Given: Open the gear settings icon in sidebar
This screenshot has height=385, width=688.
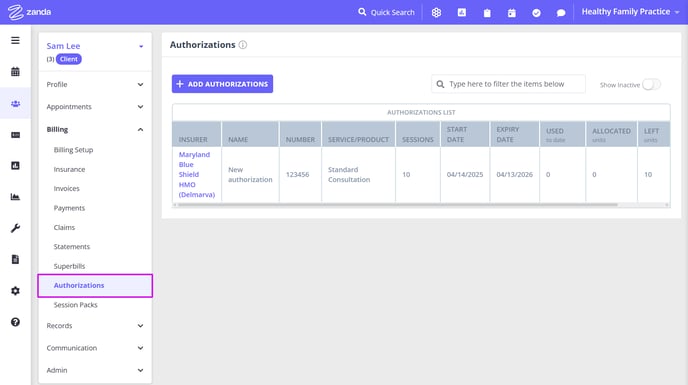Looking at the screenshot, I should point(15,291).
